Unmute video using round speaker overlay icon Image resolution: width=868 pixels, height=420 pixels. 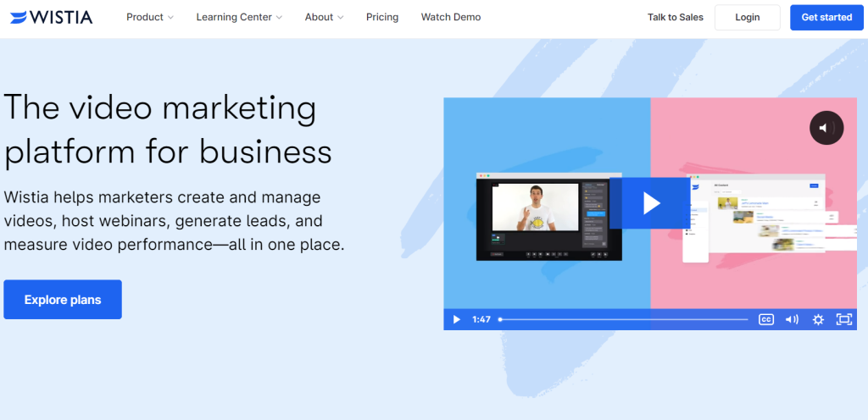826,128
